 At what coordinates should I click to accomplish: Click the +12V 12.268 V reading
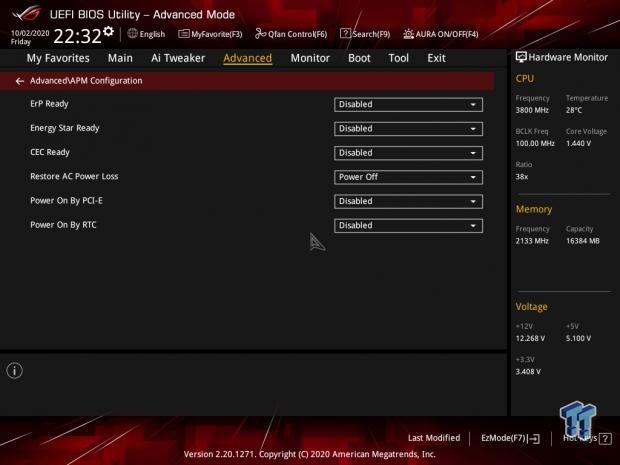[x=530, y=338]
